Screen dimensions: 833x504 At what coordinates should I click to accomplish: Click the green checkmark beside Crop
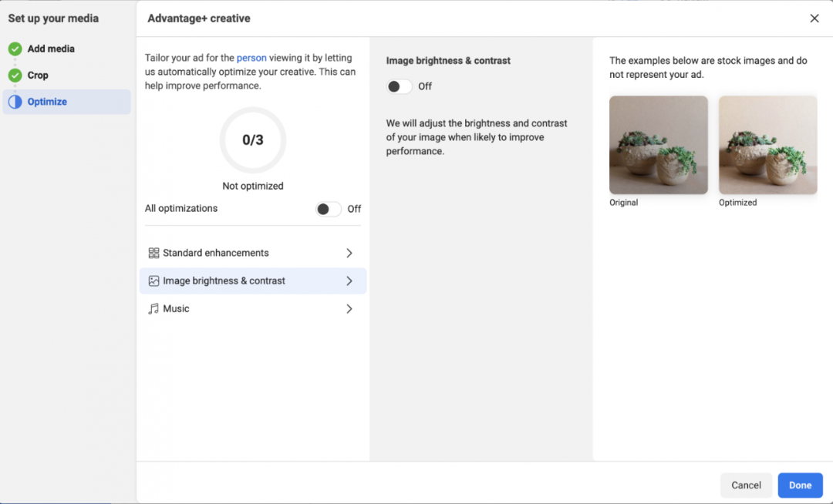coord(15,76)
